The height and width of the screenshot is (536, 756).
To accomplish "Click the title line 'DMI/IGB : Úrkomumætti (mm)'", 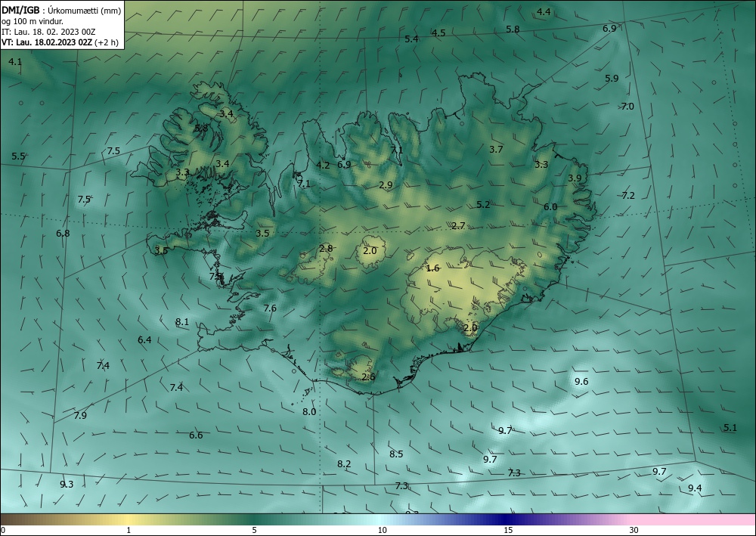I will click(x=60, y=11).
